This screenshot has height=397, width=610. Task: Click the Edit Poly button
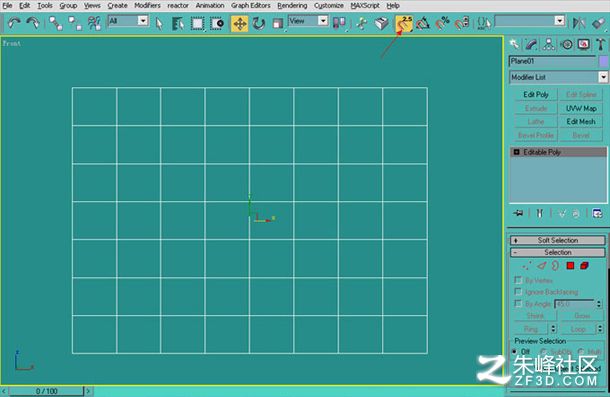coord(536,95)
